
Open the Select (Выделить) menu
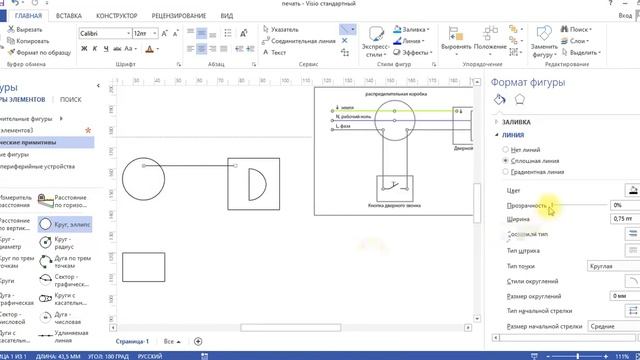(581, 52)
